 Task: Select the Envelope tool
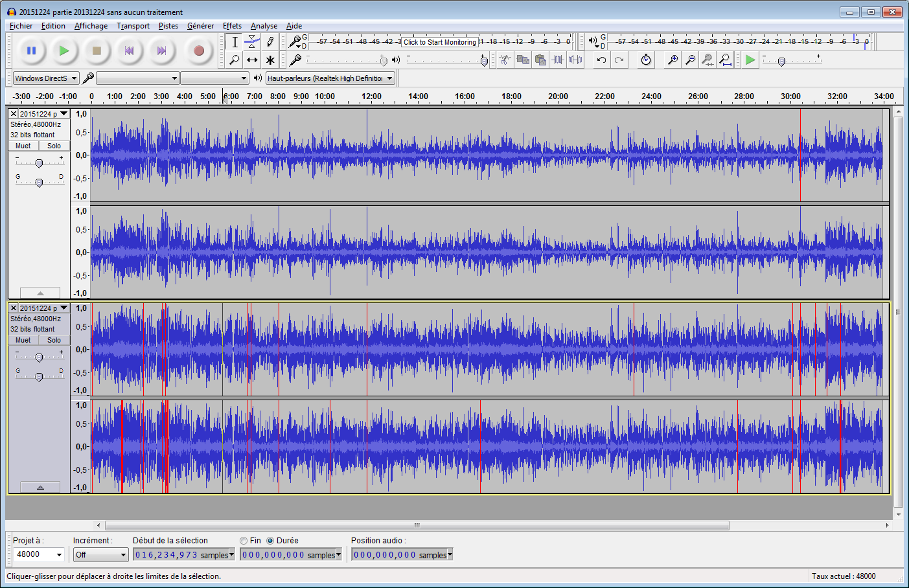[x=252, y=42]
